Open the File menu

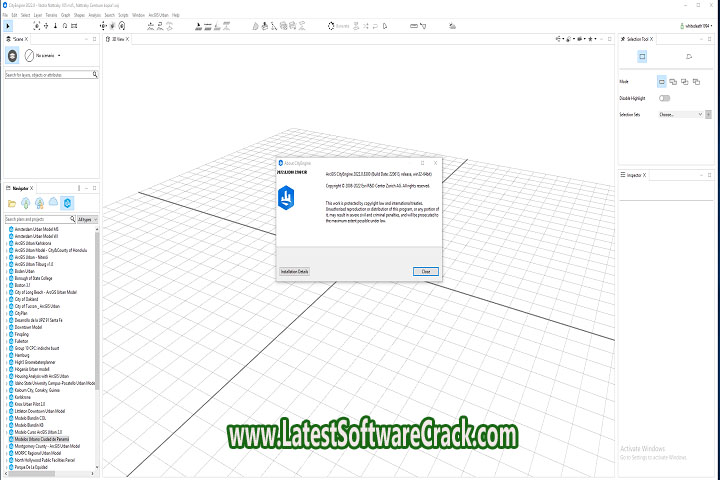5,15
